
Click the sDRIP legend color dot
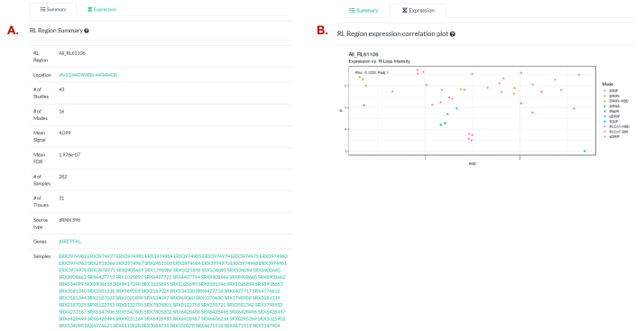coord(605,137)
